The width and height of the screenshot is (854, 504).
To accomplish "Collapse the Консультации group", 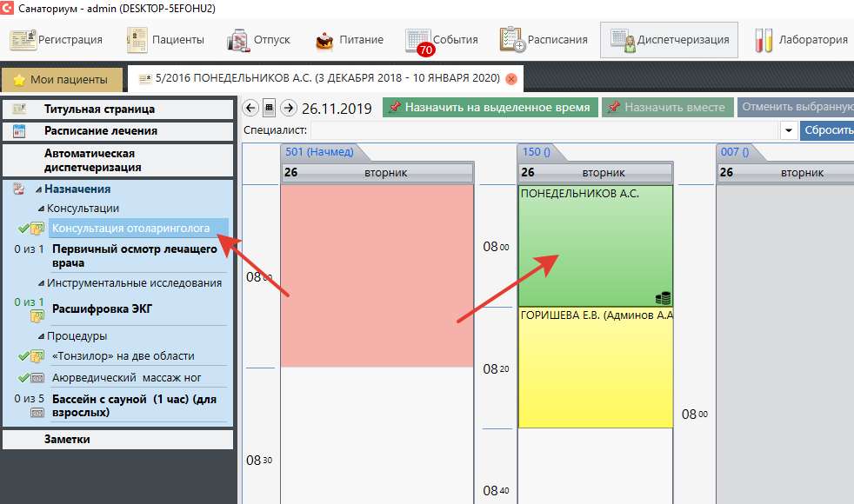I will click(x=40, y=209).
